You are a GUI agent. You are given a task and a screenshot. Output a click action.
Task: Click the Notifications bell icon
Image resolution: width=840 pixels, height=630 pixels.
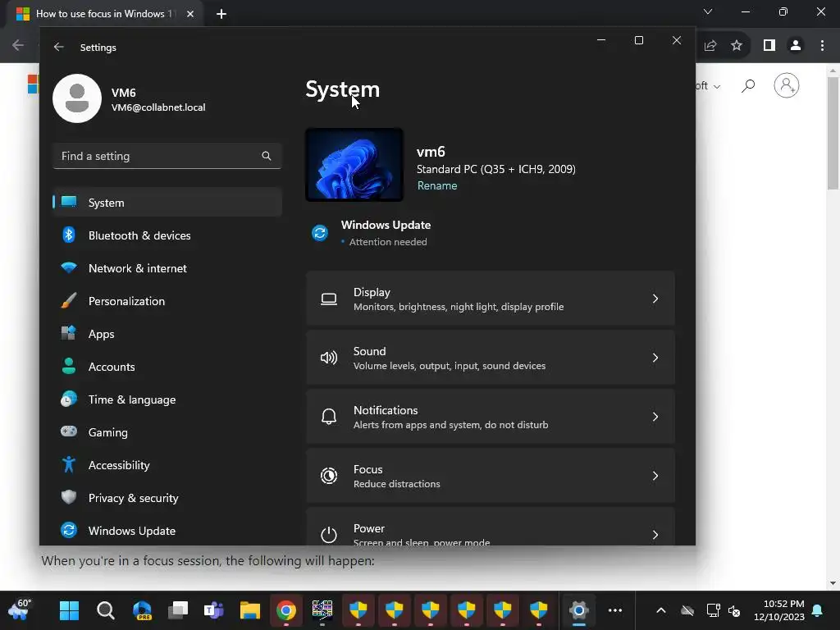tap(329, 417)
